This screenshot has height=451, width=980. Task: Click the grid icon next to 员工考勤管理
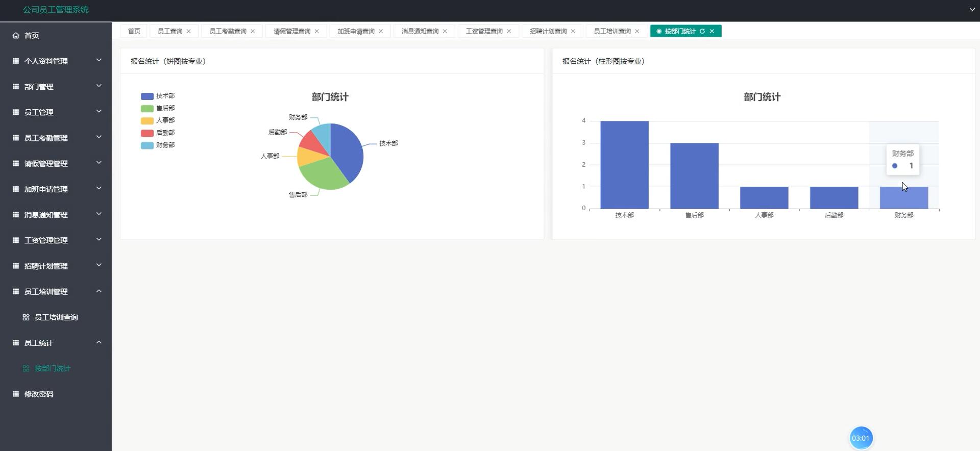[x=16, y=138]
